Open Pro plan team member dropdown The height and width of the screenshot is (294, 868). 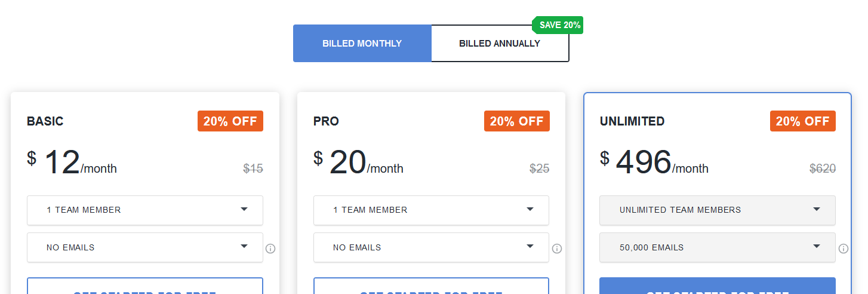(x=431, y=210)
